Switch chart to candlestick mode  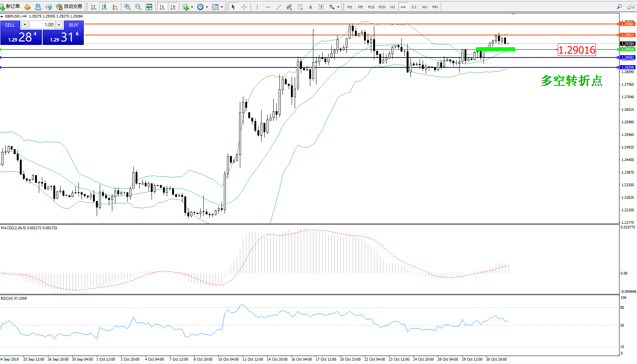tap(104, 7)
